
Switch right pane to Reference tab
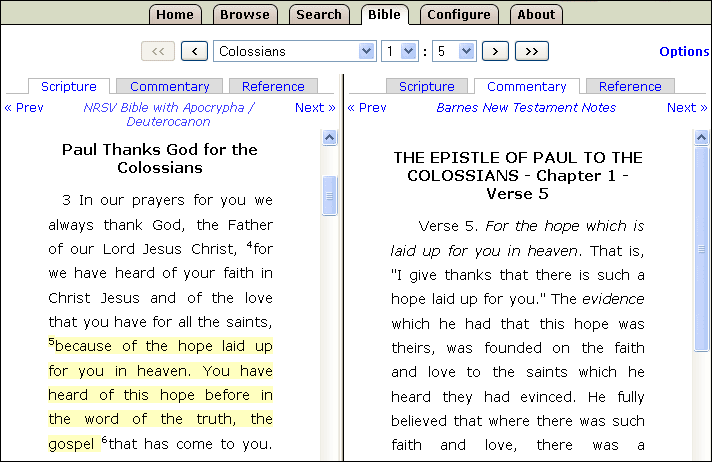point(630,86)
